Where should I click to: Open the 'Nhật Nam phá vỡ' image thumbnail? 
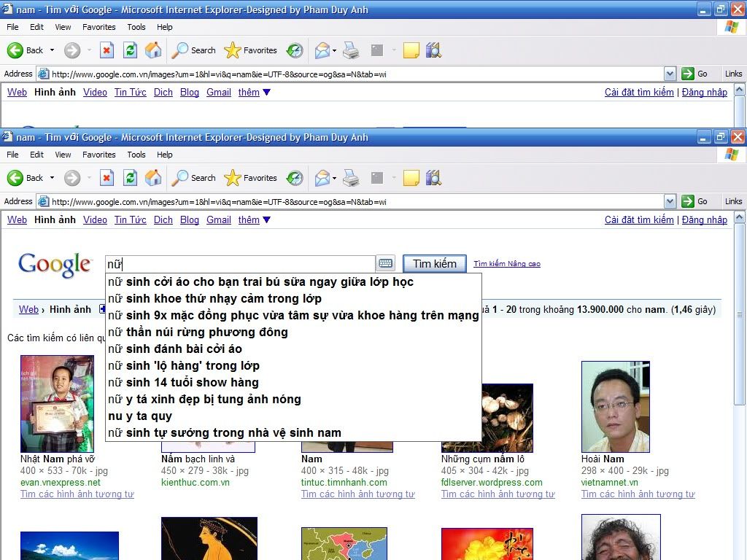pyautogui.click(x=57, y=404)
